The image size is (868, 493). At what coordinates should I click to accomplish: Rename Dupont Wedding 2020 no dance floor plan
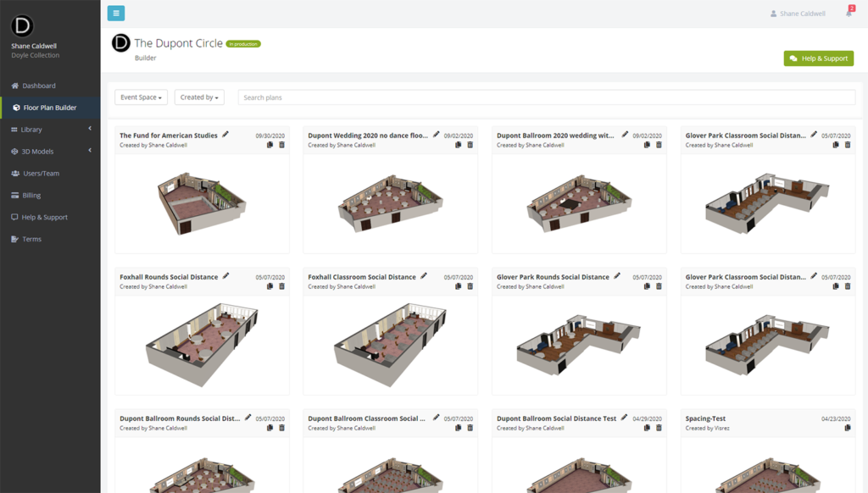(x=437, y=135)
